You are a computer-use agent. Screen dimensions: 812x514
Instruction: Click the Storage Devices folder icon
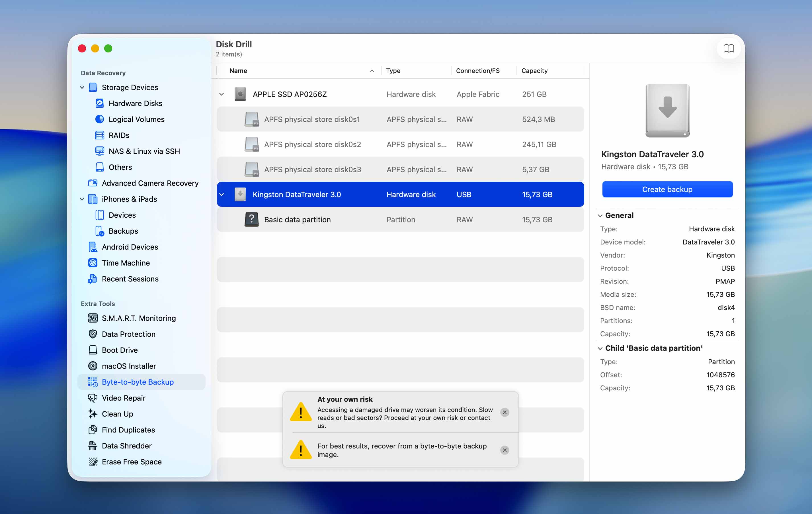(93, 87)
